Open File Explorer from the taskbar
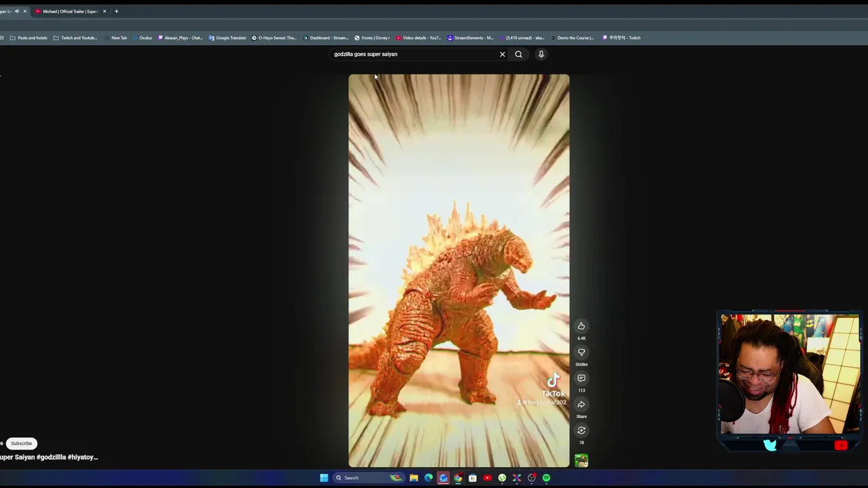The width and height of the screenshot is (868, 488). pos(414,478)
